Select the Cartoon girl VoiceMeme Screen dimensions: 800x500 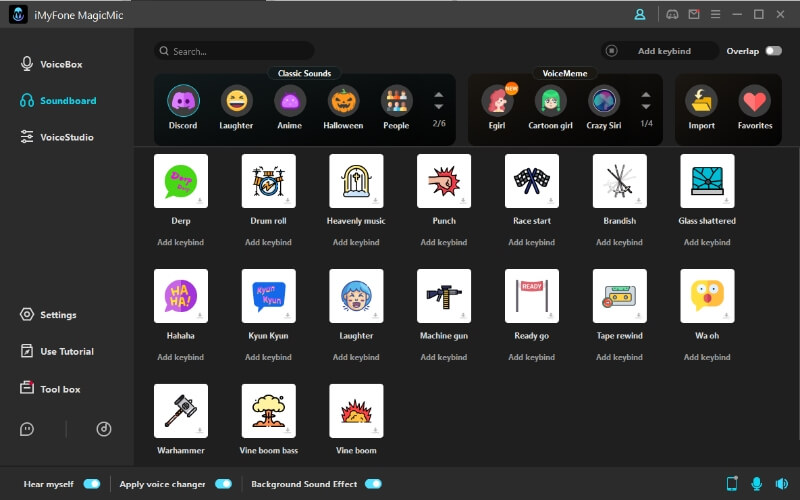pyautogui.click(x=551, y=101)
